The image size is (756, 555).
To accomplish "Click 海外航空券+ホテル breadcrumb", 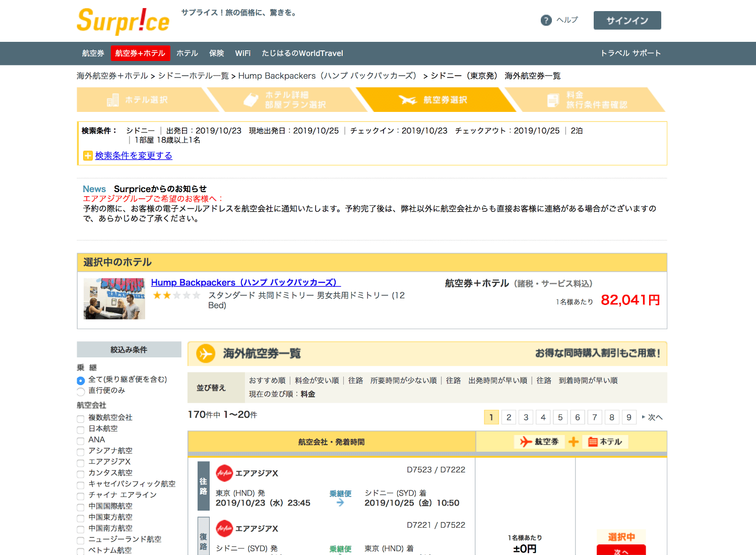I will (x=112, y=76).
